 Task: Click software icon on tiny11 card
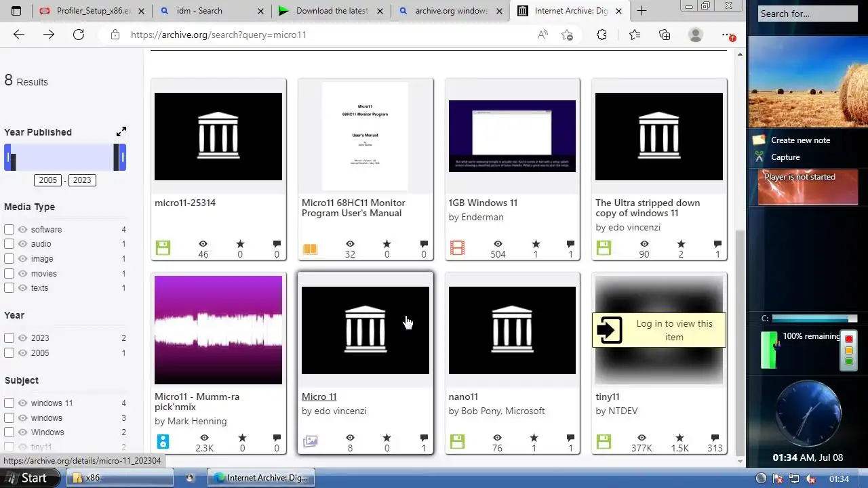(604, 441)
